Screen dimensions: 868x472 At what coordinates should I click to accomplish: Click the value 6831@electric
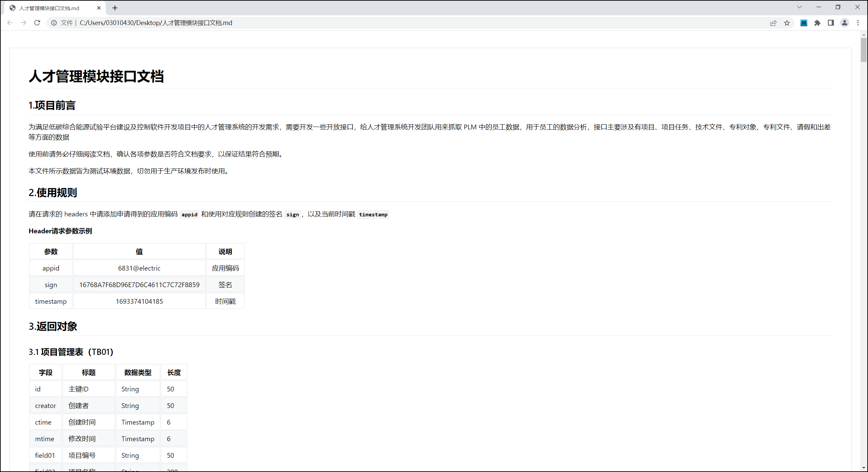(139, 268)
